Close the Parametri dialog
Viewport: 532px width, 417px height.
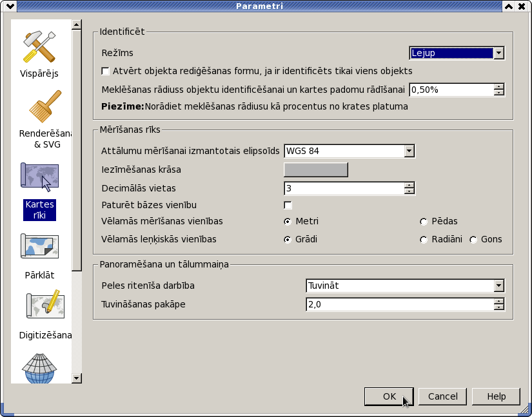(522, 6)
